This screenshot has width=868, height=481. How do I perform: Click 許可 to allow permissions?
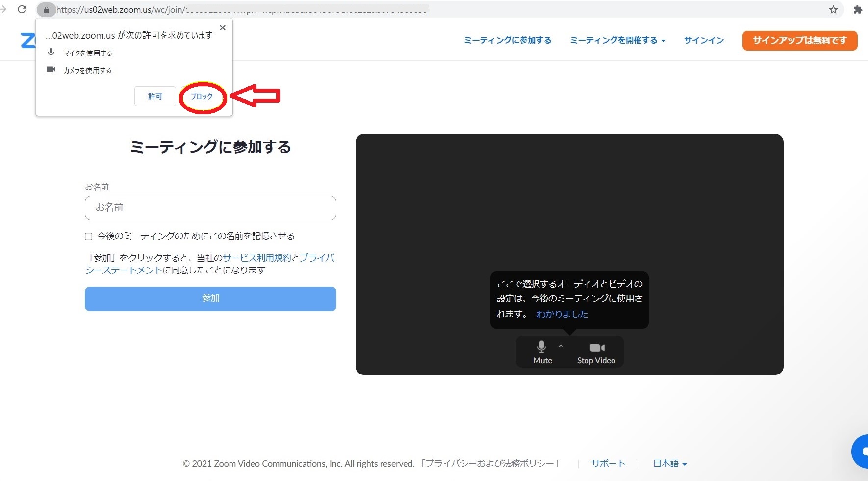[155, 96]
